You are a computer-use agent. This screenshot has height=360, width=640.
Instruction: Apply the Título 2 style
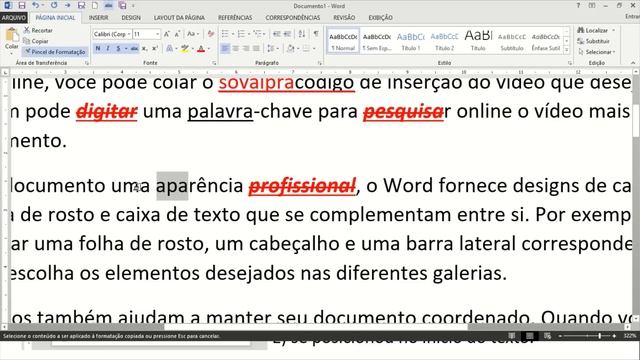(444, 40)
